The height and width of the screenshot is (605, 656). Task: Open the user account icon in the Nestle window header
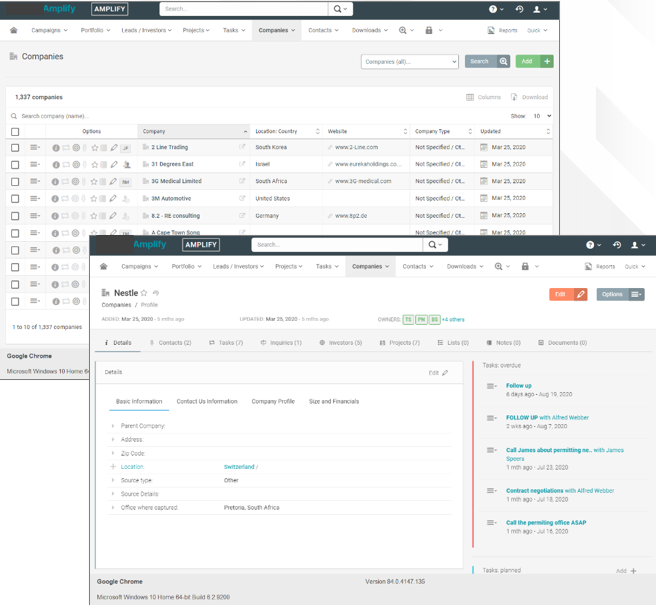pyautogui.click(x=635, y=245)
